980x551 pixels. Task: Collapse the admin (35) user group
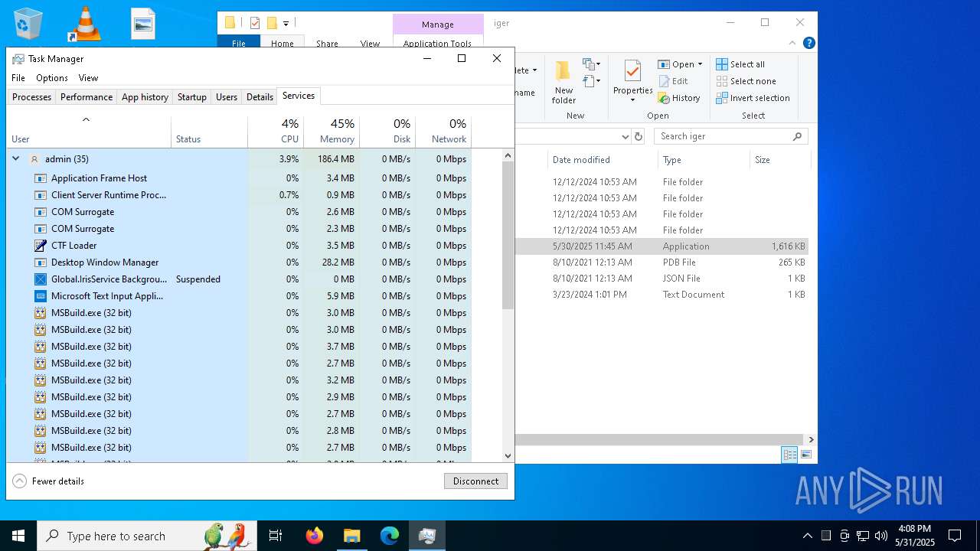15,158
